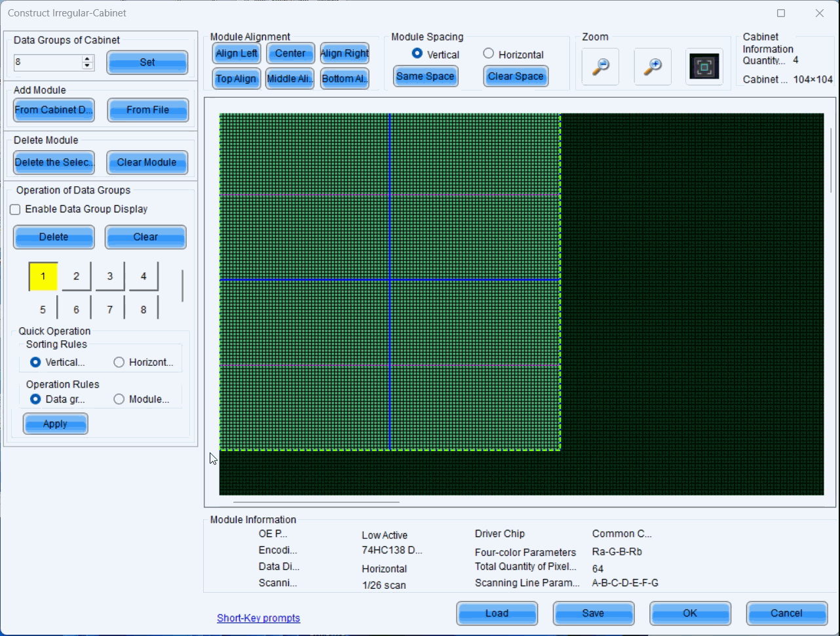Choose Horizontal sorting rule option
Viewport: 840px width, 636px height.
pos(119,362)
